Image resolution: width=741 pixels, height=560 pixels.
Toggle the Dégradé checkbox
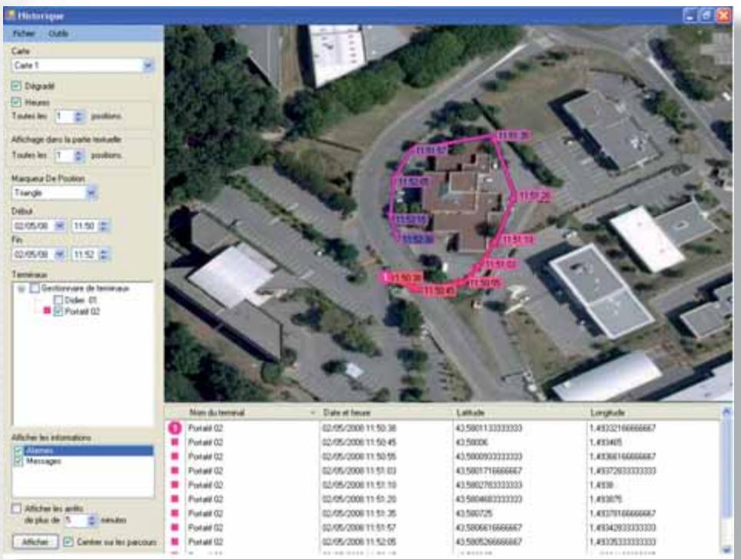point(17,86)
